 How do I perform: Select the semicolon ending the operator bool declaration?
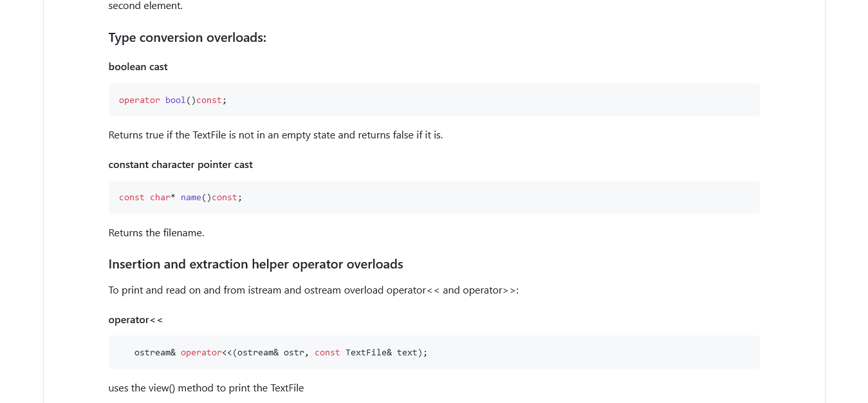coord(224,100)
